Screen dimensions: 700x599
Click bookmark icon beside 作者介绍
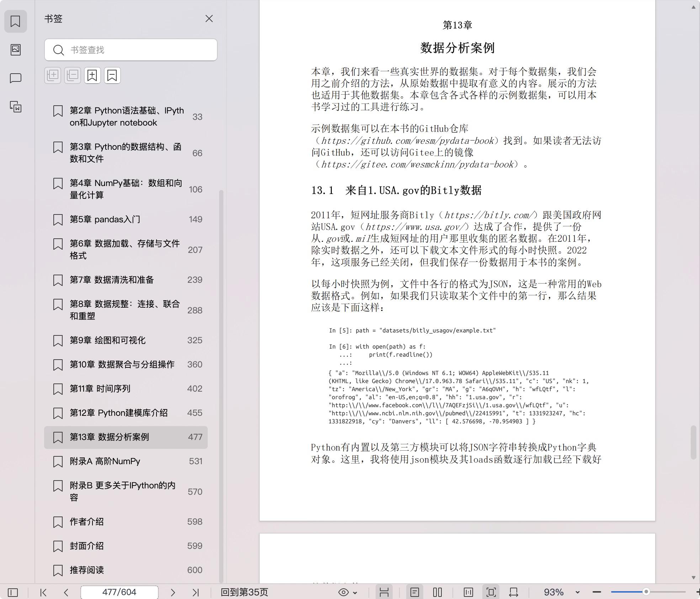[58, 522]
